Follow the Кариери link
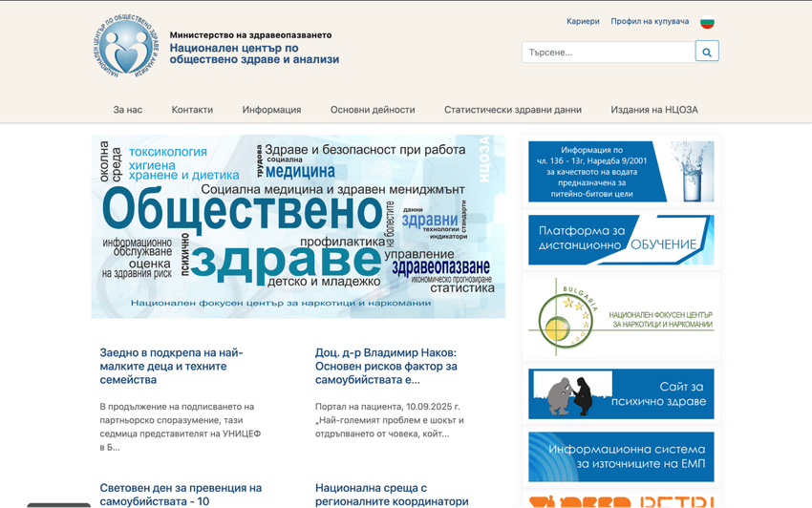This screenshot has width=812, height=508. click(583, 21)
